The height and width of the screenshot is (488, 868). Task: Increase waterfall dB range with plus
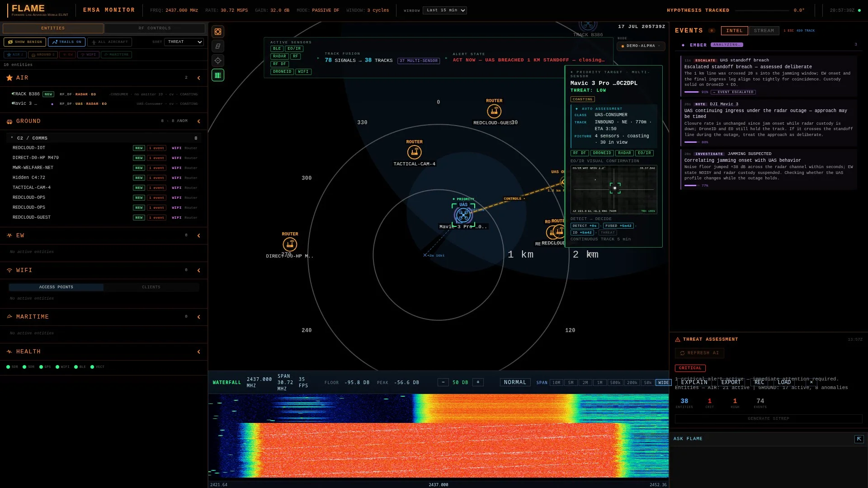[478, 383]
